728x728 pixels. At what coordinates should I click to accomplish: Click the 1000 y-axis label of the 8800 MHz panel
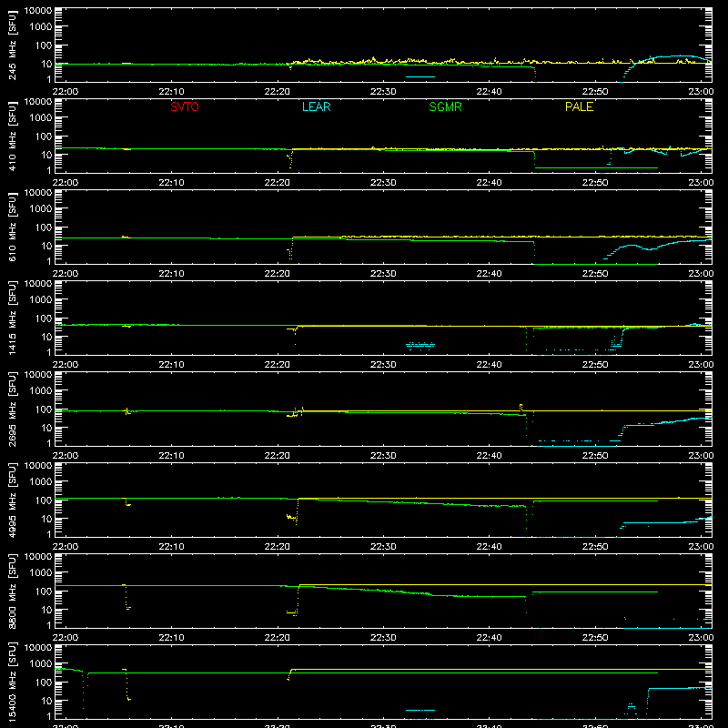pyautogui.click(x=41, y=573)
